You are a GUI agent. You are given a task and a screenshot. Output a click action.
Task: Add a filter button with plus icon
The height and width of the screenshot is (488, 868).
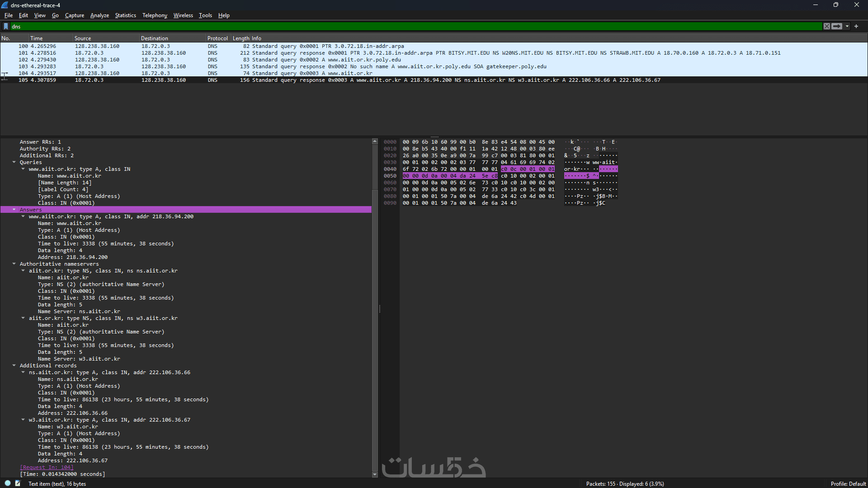(x=856, y=27)
